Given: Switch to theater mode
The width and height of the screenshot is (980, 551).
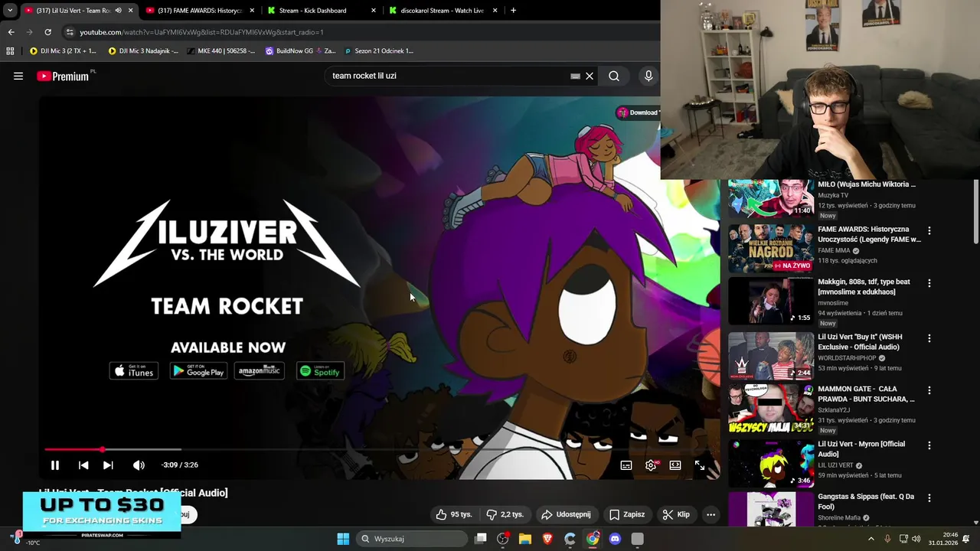Looking at the screenshot, I should click(x=675, y=465).
